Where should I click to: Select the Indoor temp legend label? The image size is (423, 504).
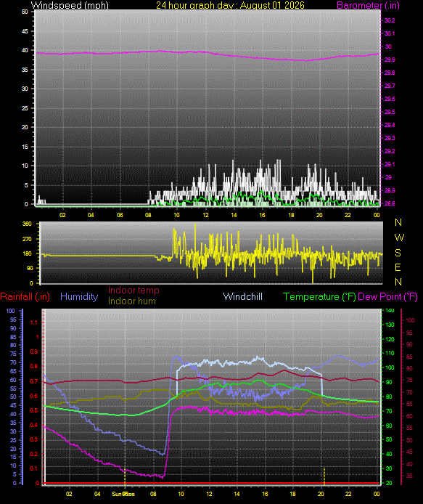[x=134, y=290]
